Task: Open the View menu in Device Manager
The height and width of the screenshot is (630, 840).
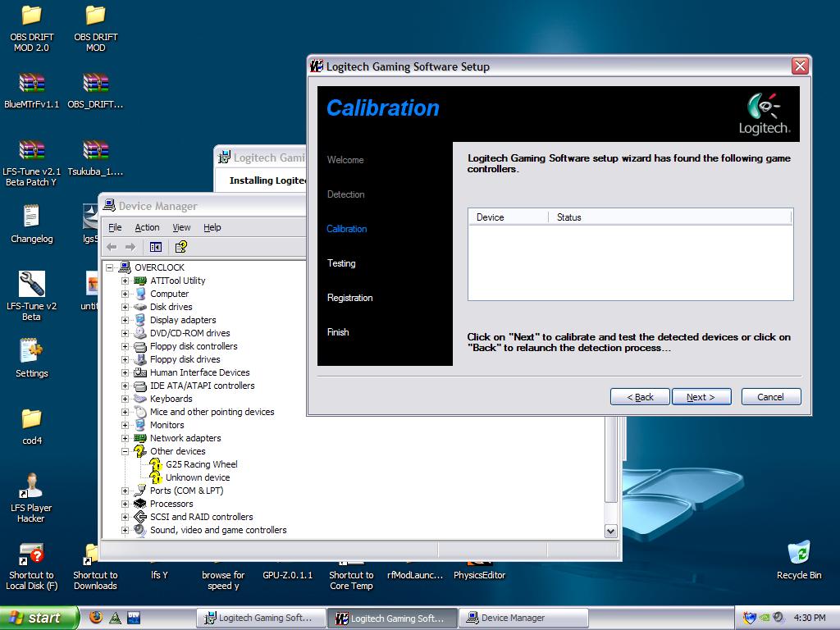Action: (x=181, y=227)
